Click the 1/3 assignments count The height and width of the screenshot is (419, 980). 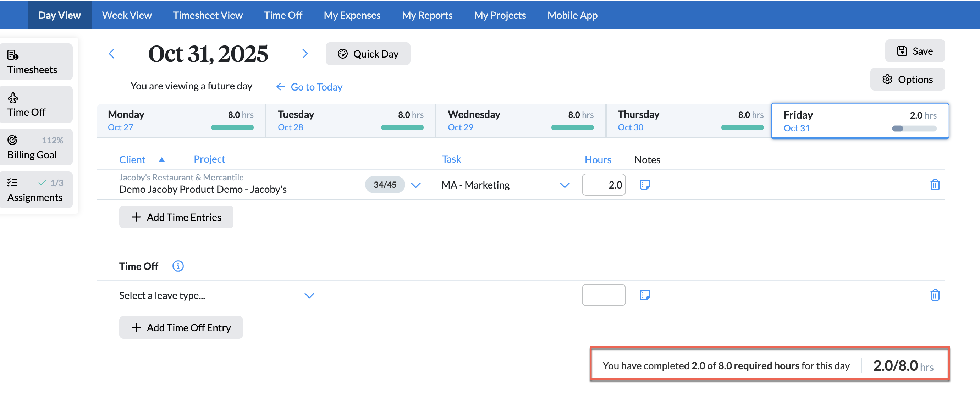click(x=57, y=183)
